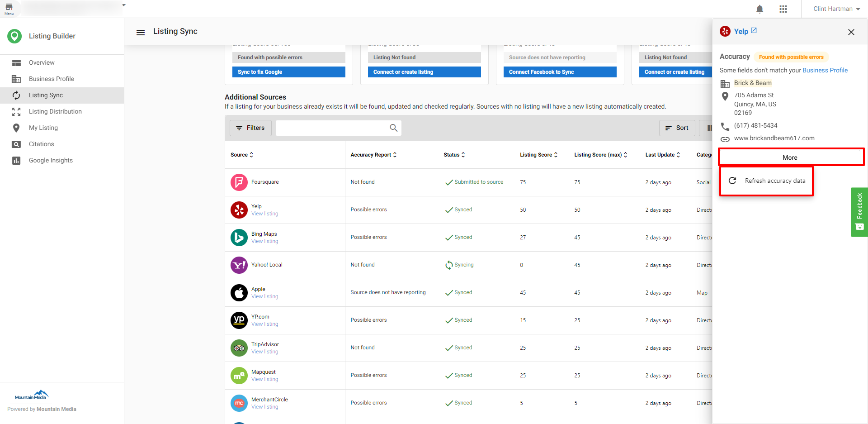Open the notifications bell
This screenshot has width=868, height=424.
(759, 9)
